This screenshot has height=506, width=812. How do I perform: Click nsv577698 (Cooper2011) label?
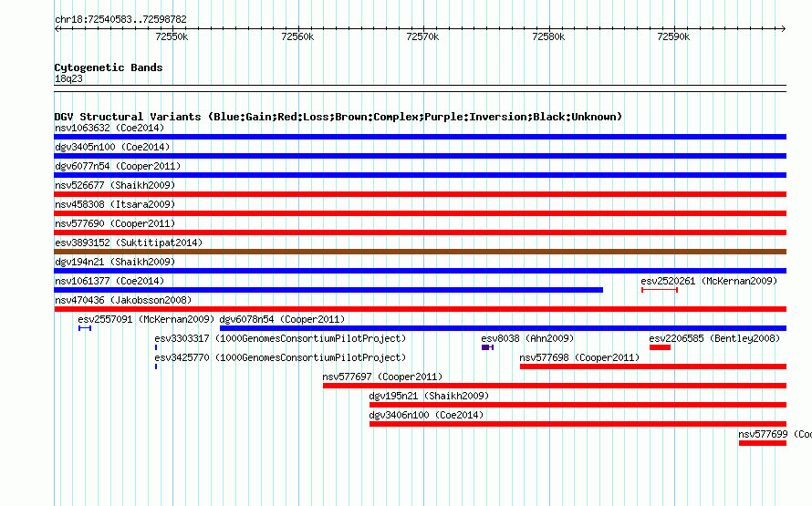579,357
